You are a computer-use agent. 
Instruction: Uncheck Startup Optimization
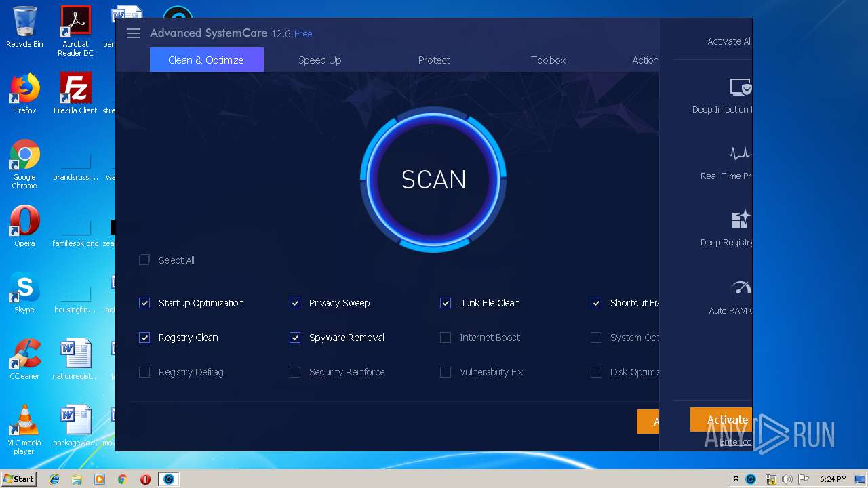coord(144,303)
